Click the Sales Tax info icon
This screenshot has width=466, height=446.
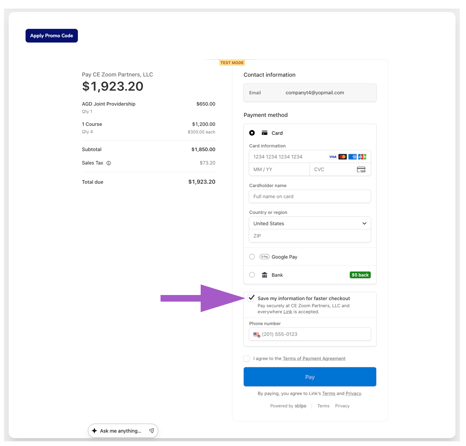point(109,163)
